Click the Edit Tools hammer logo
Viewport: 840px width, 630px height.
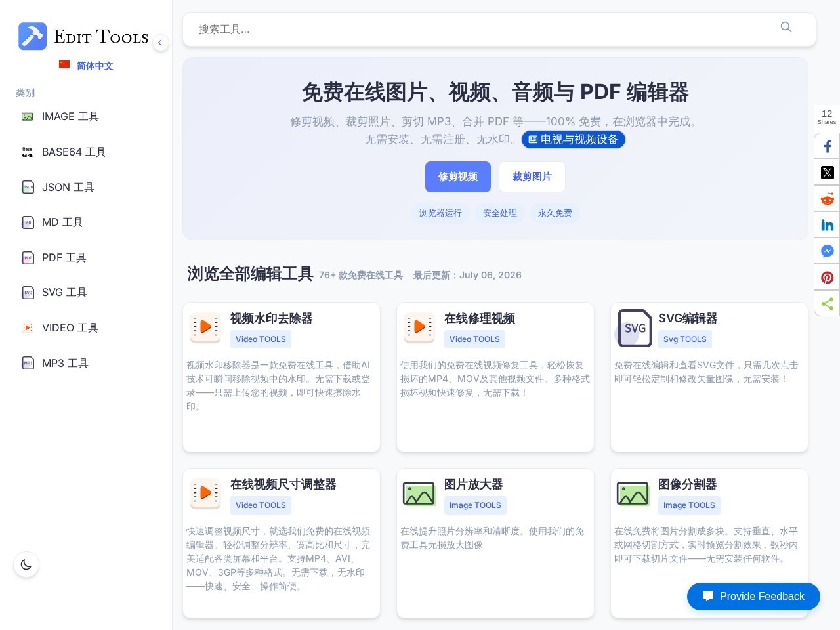(x=32, y=36)
